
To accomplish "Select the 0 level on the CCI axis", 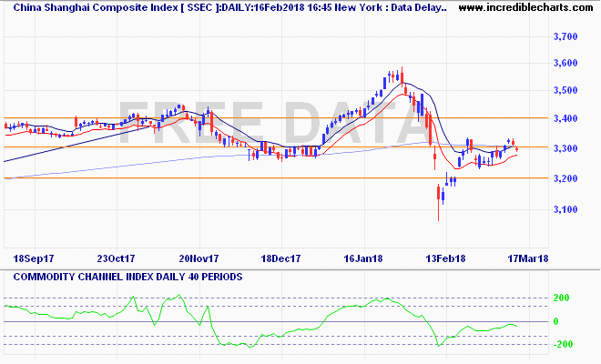I will pyautogui.click(x=557, y=321).
